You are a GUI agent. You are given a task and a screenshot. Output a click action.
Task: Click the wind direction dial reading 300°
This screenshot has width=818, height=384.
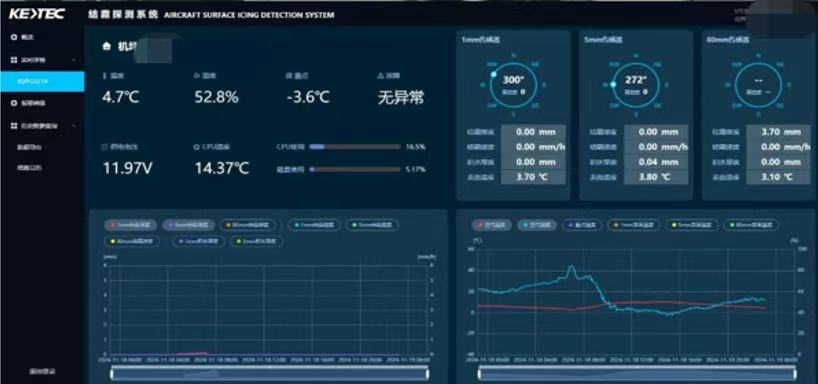(x=513, y=85)
